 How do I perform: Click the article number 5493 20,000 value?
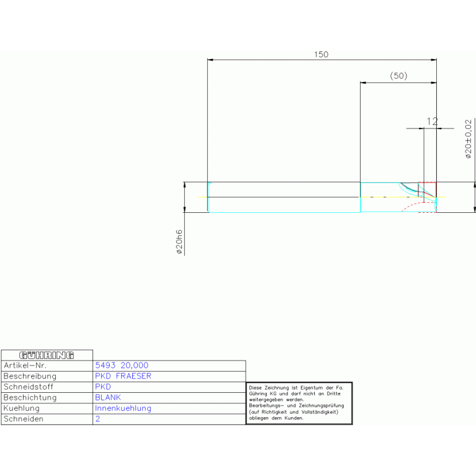[122, 366]
